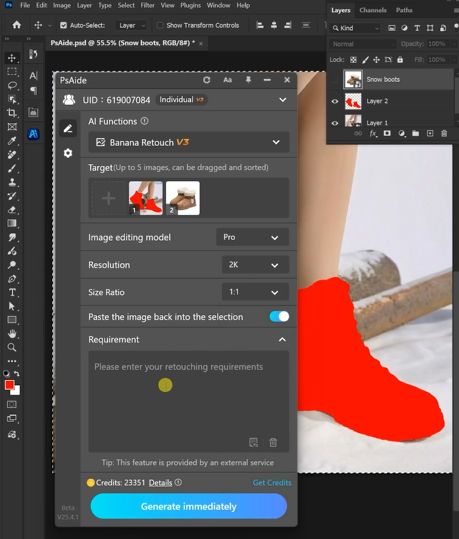
Task: Open Image editing model Pro dropdown
Action: (x=252, y=237)
